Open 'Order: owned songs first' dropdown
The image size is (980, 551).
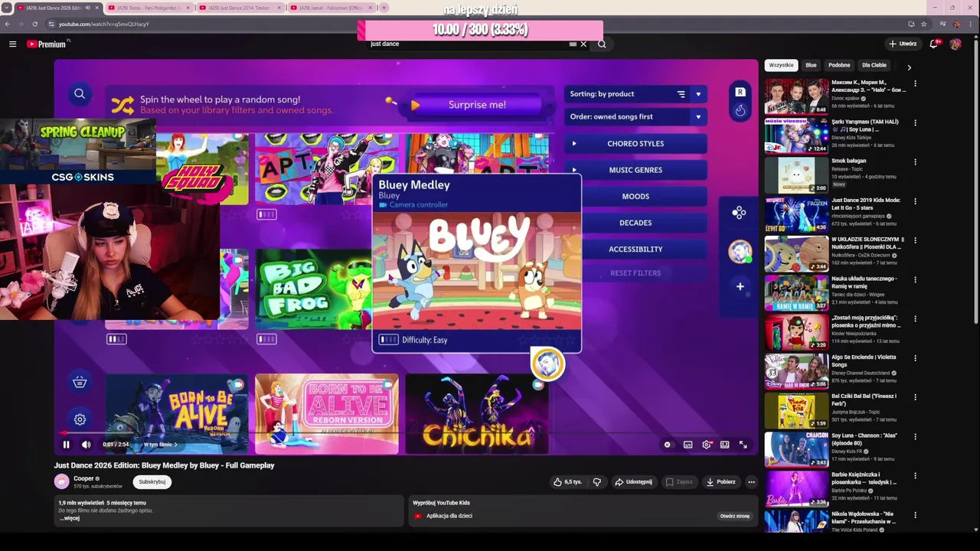pyautogui.click(x=635, y=117)
